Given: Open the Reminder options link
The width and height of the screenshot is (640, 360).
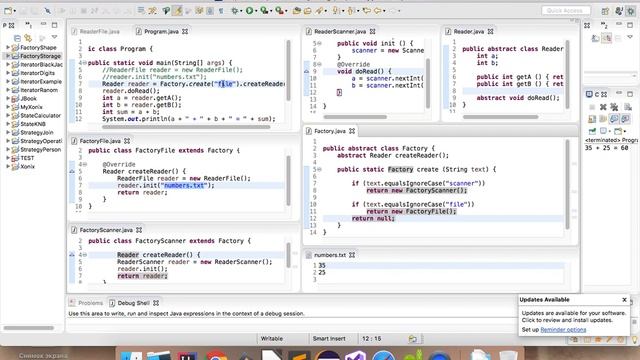Looking at the screenshot, I should click(x=563, y=330).
